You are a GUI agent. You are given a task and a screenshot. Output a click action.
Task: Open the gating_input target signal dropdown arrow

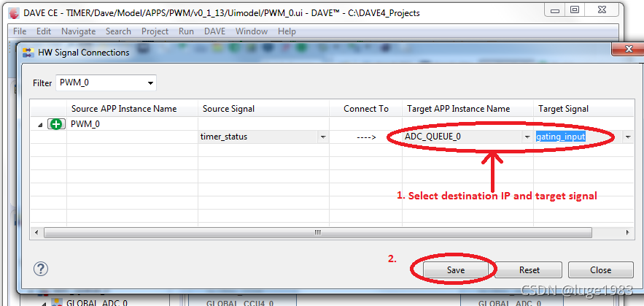click(x=628, y=137)
